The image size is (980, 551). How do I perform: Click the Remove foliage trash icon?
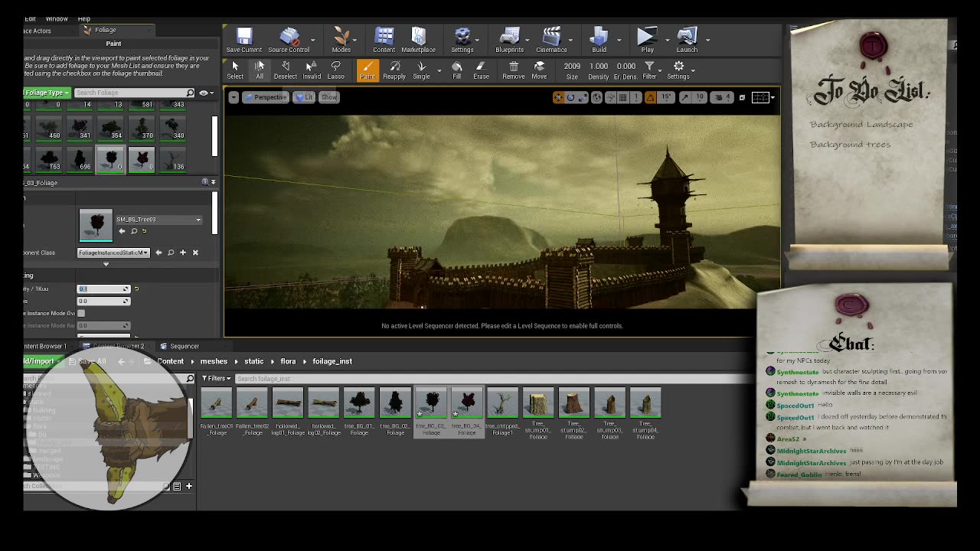coord(514,70)
